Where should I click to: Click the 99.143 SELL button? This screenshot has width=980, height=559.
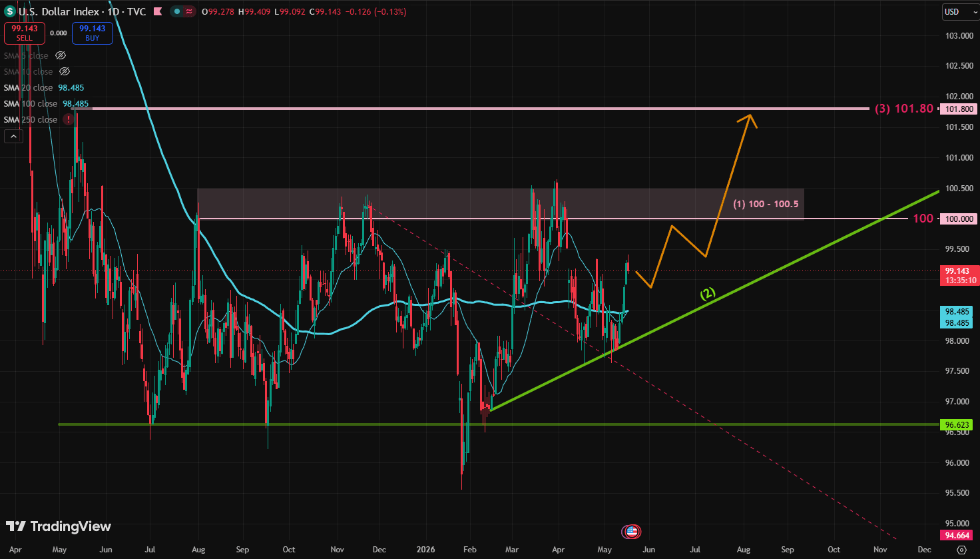point(25,33)
